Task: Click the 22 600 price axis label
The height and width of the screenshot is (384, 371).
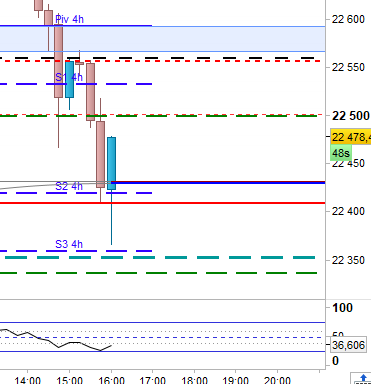Action: [x=348, y=19]
